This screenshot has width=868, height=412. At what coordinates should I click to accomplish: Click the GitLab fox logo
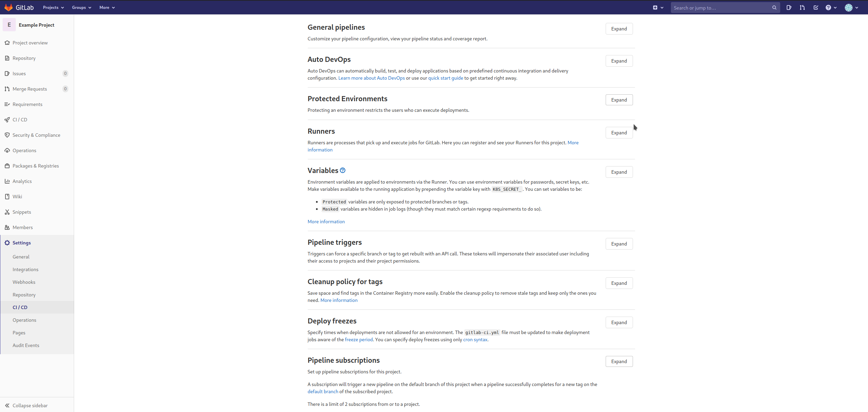(x=9, y=7)
